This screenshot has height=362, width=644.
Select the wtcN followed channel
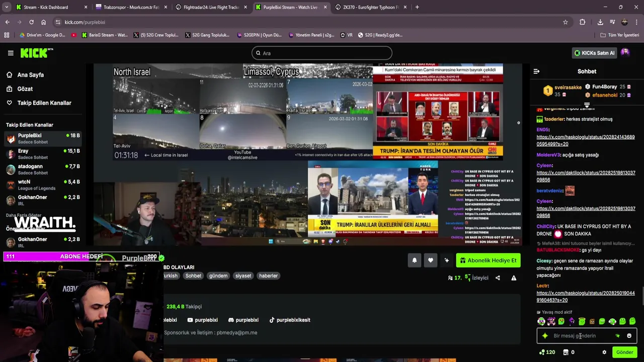click(x=43, y=185)
